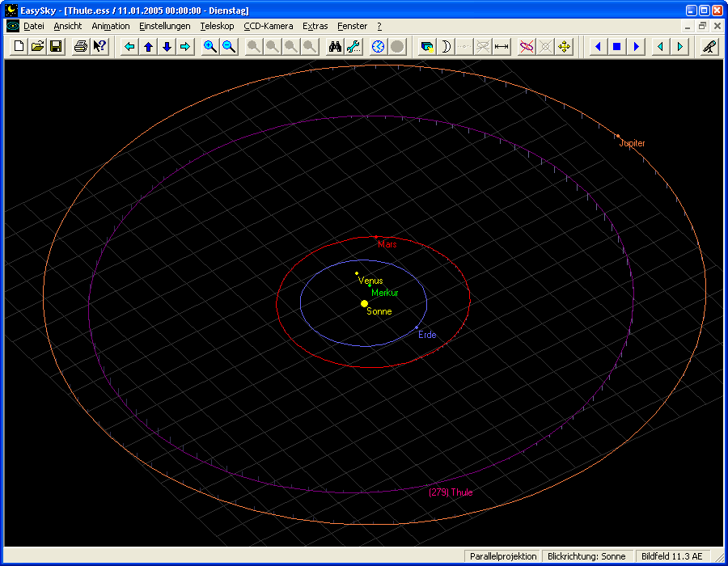Pan view left with cyan arrow
Viewport: 728px width, 566px height.
pyautogui.click(x=129, y=47)
